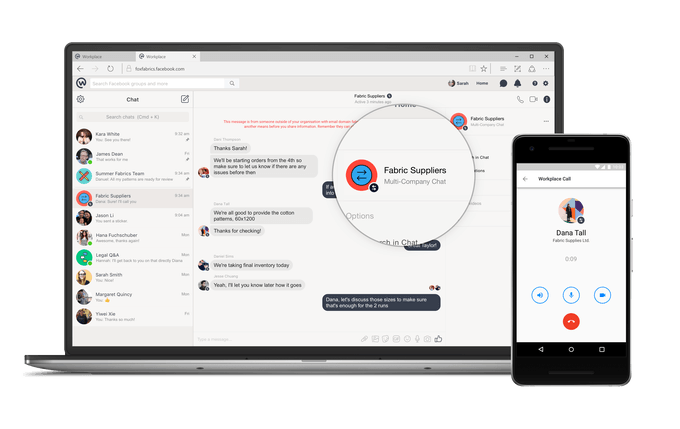
Task: Bookmark page with star icon
Action: pyautogui.click(x=484, y=69)
